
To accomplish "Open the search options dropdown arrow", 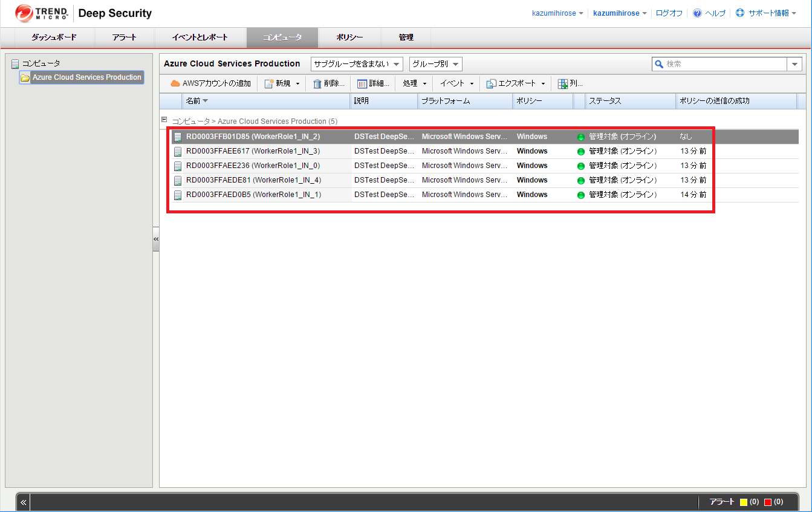I will [794, 64].
